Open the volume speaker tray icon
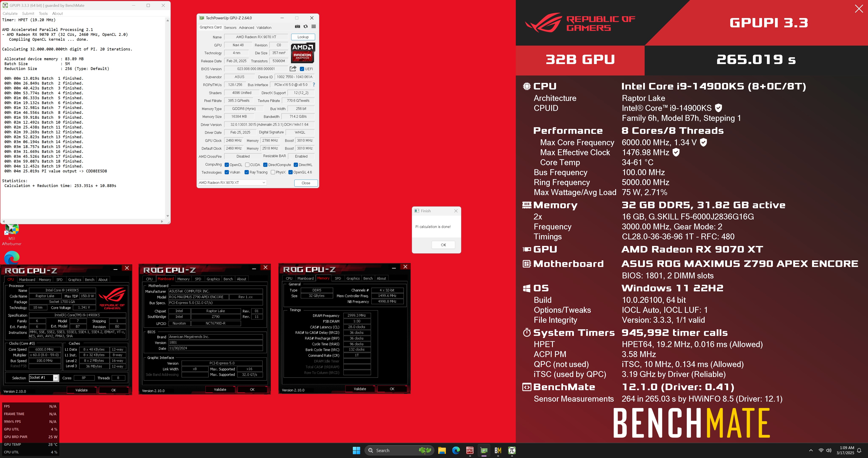Screen dimensions: 868x458 tap(829, 450)
